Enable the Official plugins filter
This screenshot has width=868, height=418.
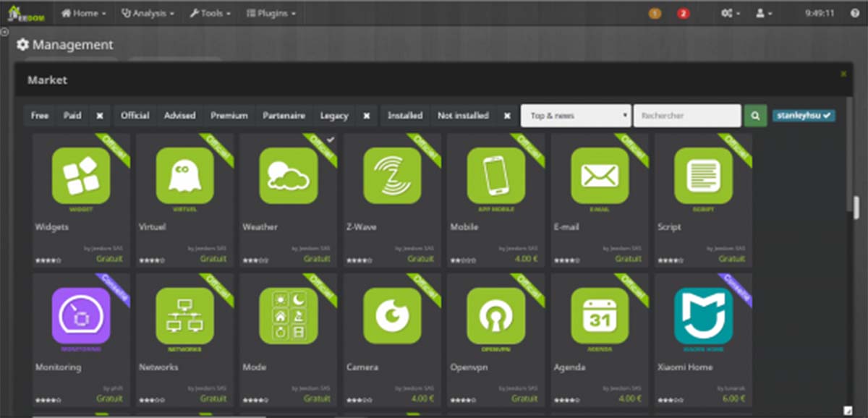click(135, 115)
